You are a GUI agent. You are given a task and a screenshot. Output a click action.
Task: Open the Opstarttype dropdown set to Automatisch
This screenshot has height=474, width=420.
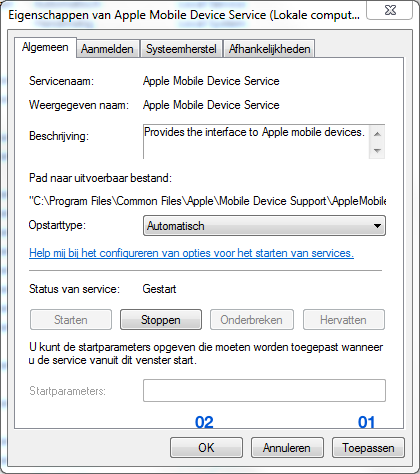264,226
